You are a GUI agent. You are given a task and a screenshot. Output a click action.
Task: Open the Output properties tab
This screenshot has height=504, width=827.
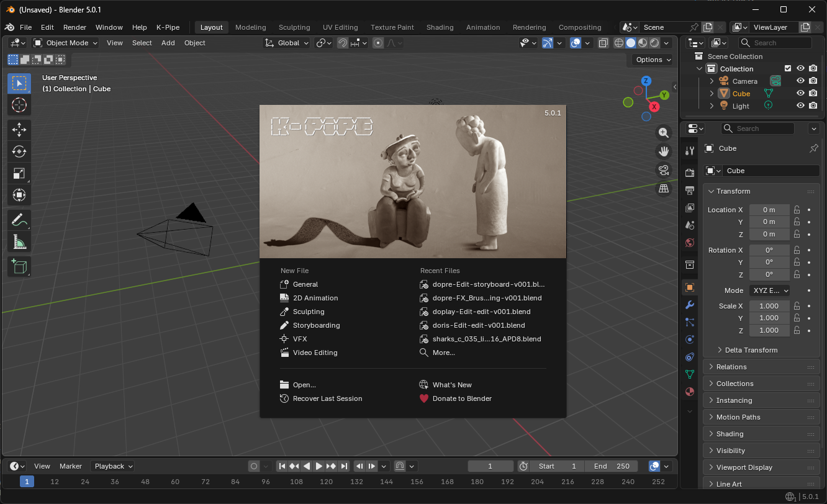(689, 190)
